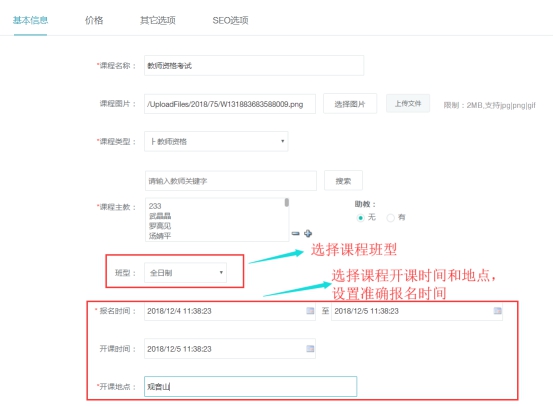Open the 其它选项 tab

[158, 20]
